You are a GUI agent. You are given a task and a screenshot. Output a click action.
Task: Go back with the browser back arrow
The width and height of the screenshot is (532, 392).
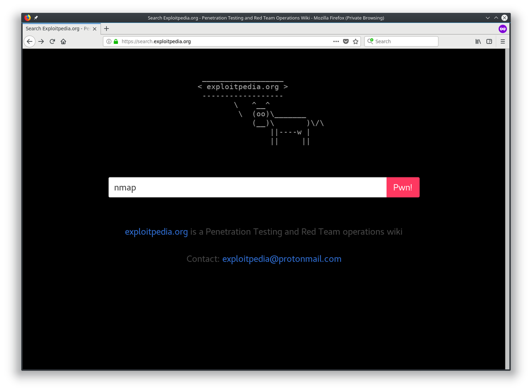click(29, 41)
